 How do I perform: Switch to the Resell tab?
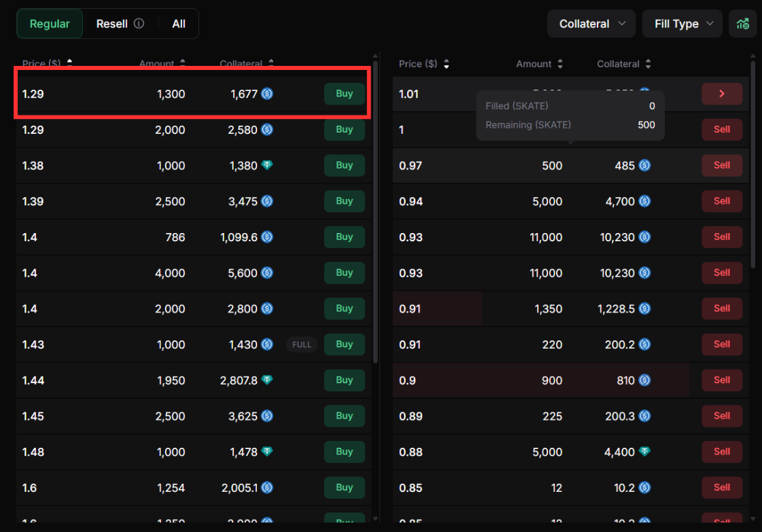click(112, 24)
